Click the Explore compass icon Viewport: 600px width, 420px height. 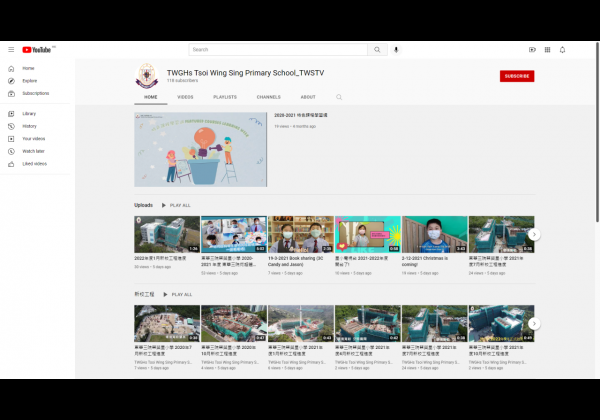coord(11,81)
